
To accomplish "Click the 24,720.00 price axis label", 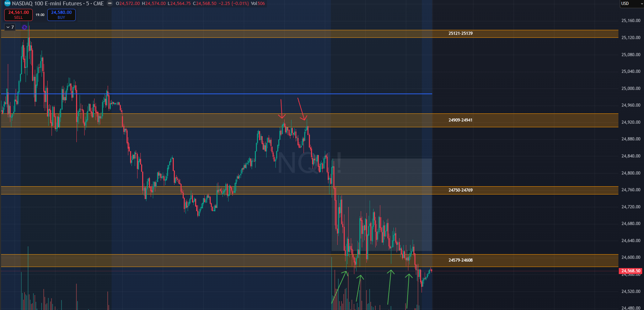I will pyautogui.click(x=631, y=207).
